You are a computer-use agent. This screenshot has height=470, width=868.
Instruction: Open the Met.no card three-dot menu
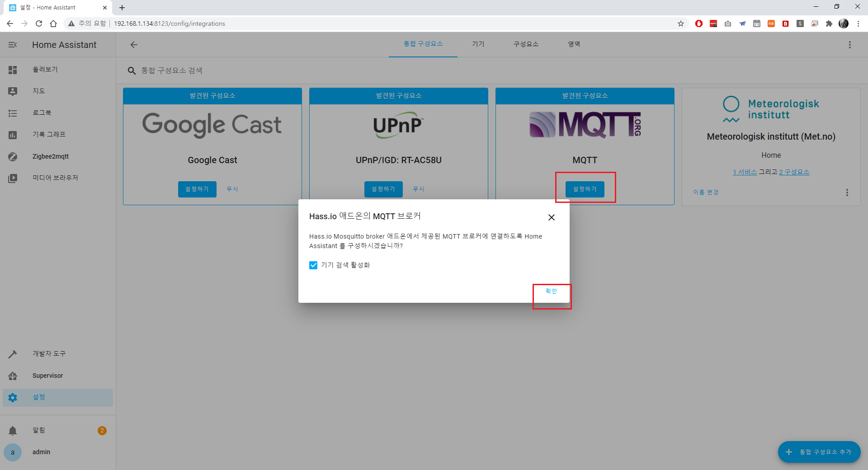tap(847, 193)
